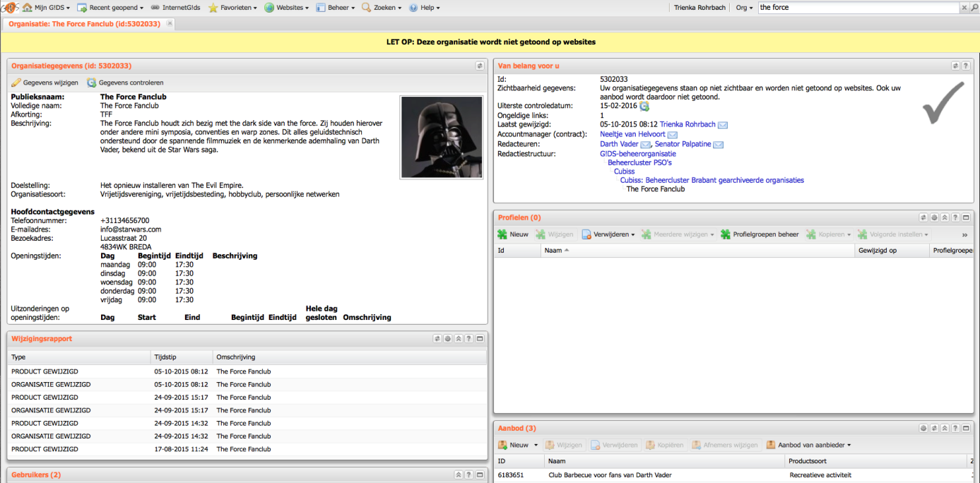Screen dimensions: 980x483
Task: Open settings gear of Aanbod panel
Action: click(923, 429)
